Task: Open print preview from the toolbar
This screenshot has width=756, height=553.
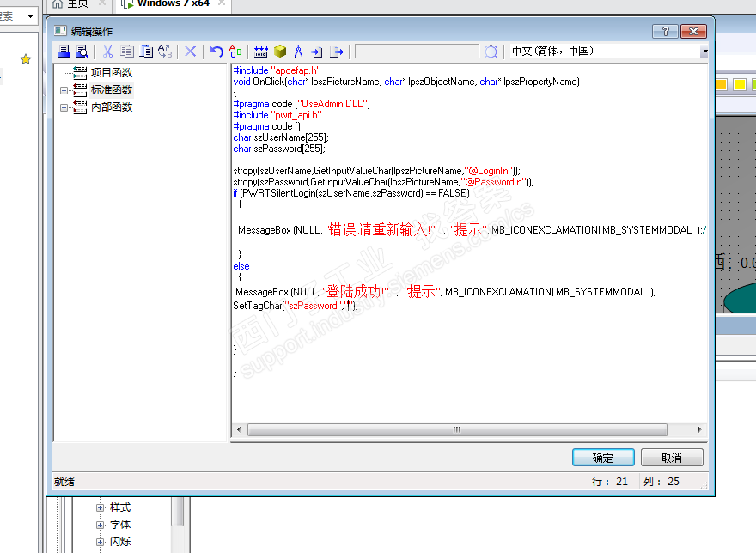Action: (x=82, y=52)
